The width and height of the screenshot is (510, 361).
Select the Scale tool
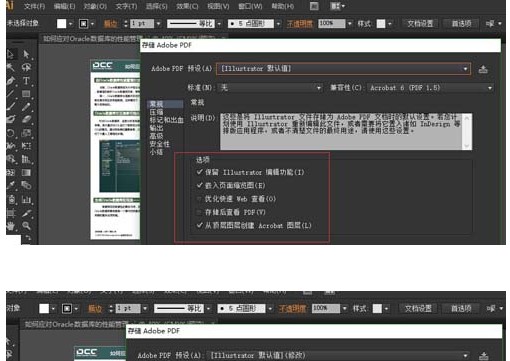pos(26,133)
